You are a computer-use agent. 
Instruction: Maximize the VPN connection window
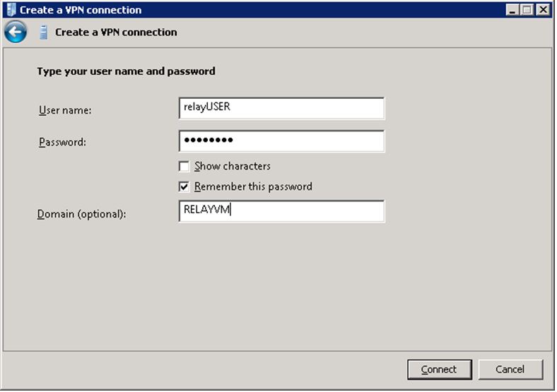coord(527,10)
